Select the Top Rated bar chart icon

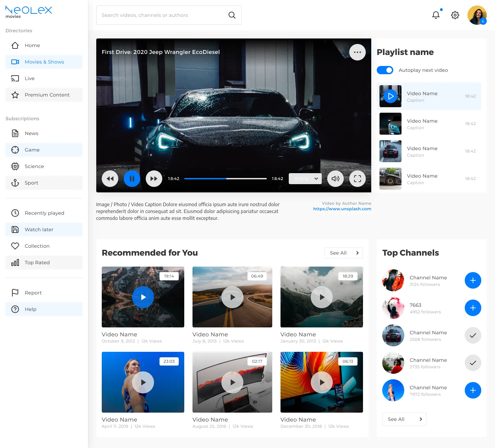(15, 262)
